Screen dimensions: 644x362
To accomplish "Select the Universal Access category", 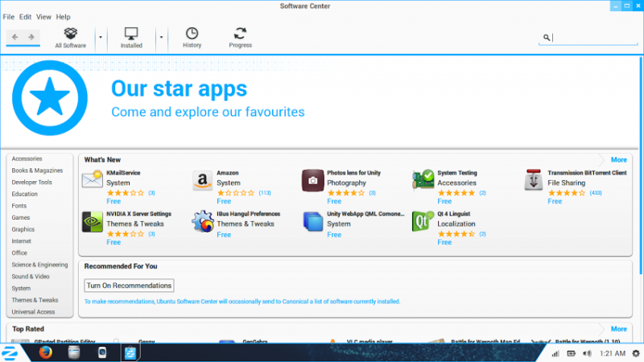I will [33, 312].
